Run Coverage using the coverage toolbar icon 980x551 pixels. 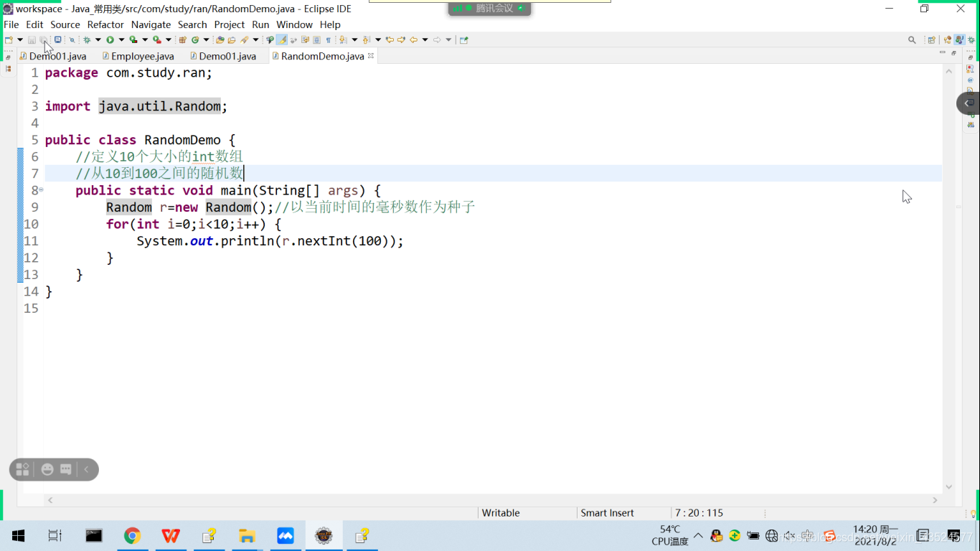tap(133, 39)
